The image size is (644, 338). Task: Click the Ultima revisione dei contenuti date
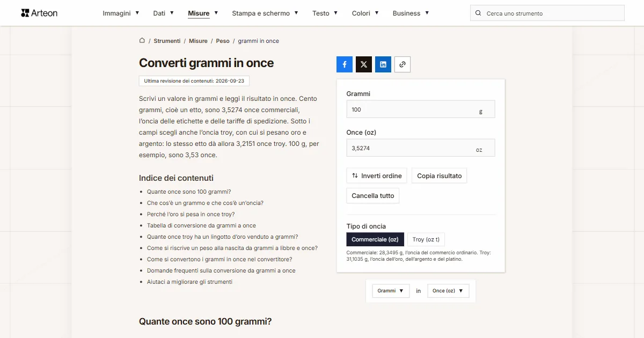pyautogui.click(x=194, y=81)
